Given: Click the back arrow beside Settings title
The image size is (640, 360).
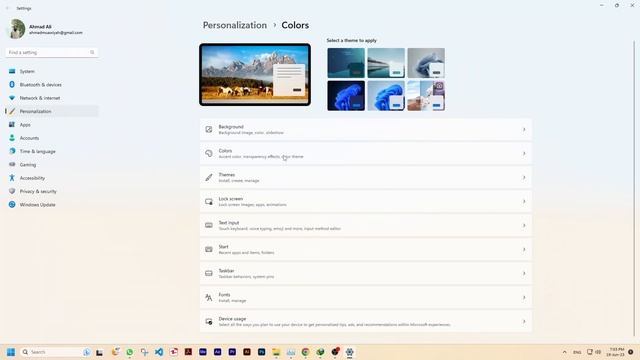Looking at the screenshot, I should pyautogui.click(x=7, y=8).
